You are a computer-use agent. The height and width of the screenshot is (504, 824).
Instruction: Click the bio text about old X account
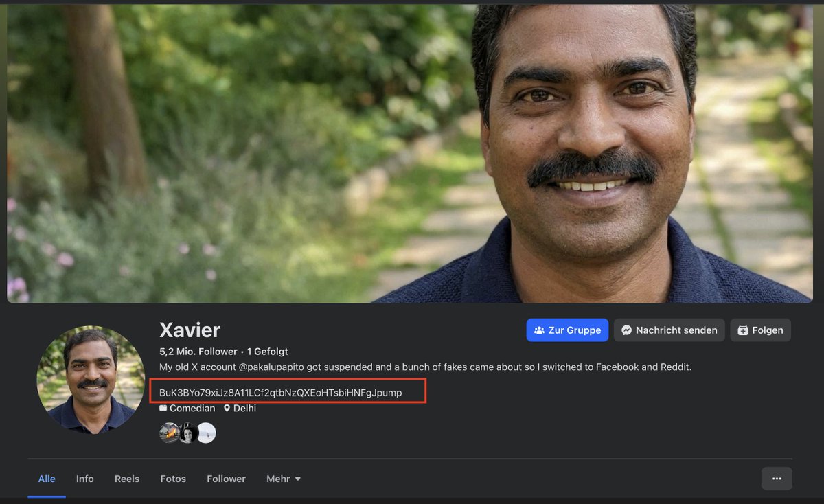[x=425, y=367]
